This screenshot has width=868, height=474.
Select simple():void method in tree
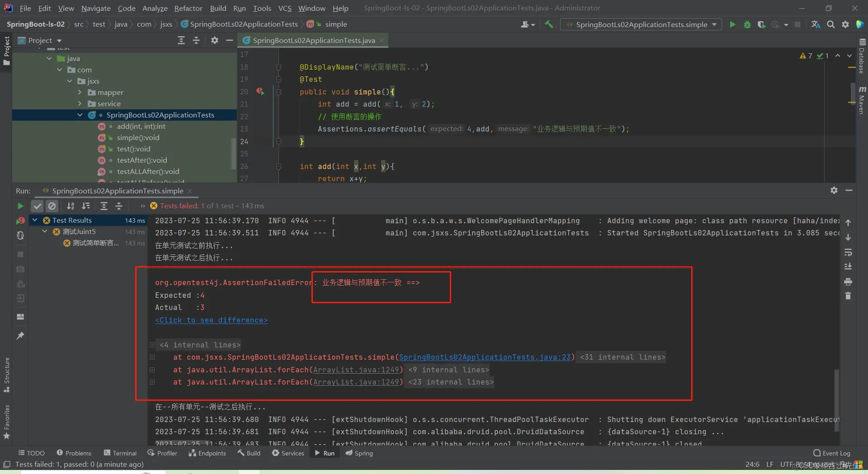pyautogui.click(x=138, y=137)
